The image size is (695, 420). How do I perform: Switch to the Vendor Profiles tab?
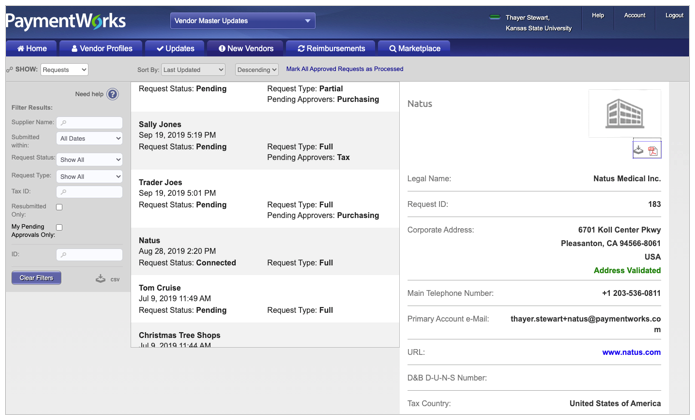101,48
